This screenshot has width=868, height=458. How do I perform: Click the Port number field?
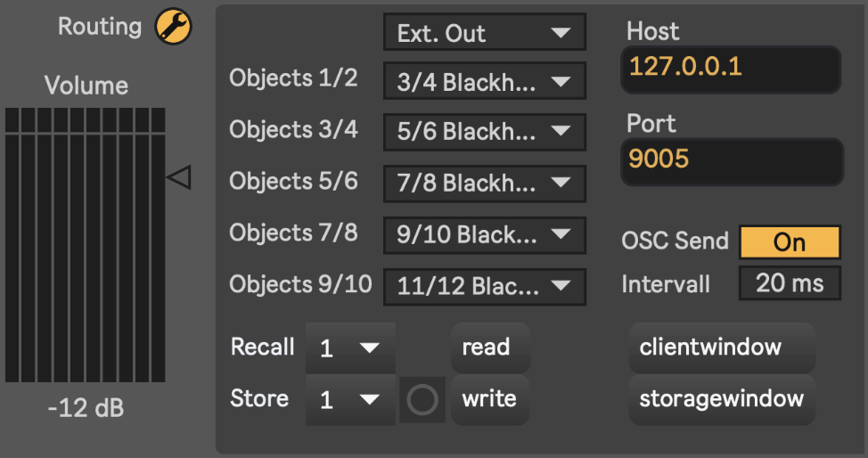point(730,161)
